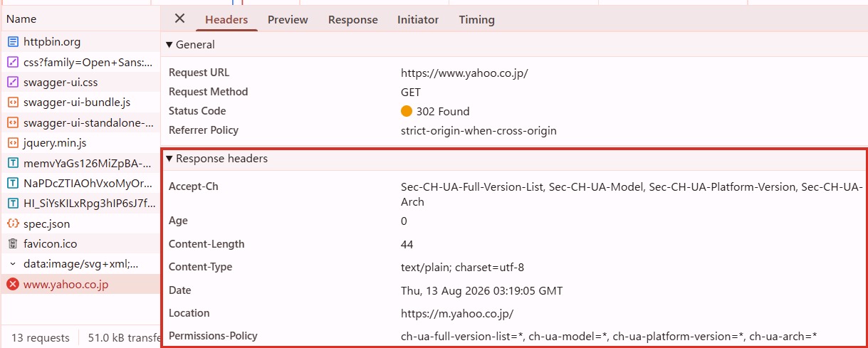The height and width of the screenshot is (348, 868).
Task: Click the spec.json file type icon
Action: coord(12,224)
